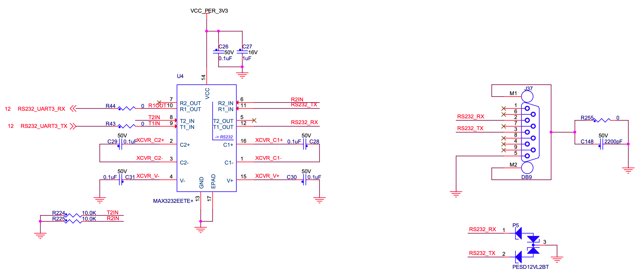Select the XCVR_C2+ net label
The width and height of the screenshot is (644, 274).
point(150,140)
